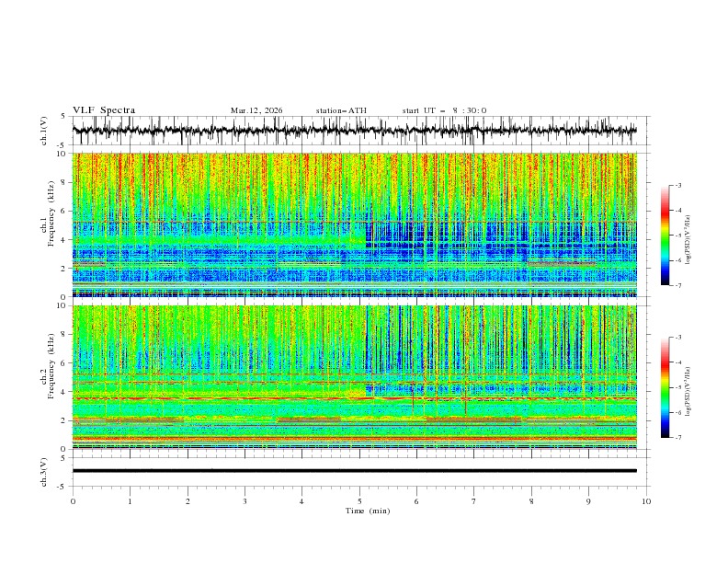
Task: Click the "5" tick on ch.1(V) axis
Action: tap(64, 117)
